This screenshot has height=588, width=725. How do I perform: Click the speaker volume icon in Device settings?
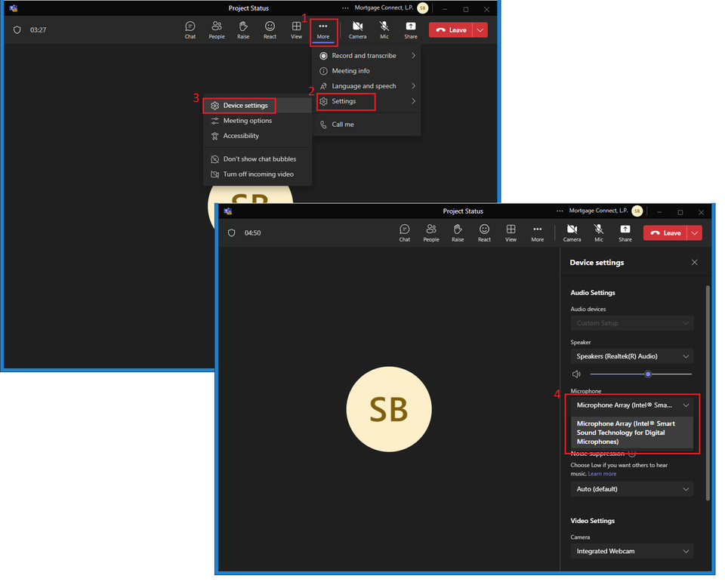[576, 374]
